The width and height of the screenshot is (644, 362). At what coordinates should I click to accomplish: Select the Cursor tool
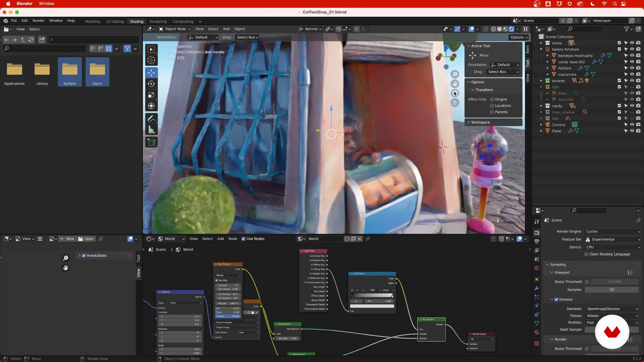[151, 61]
